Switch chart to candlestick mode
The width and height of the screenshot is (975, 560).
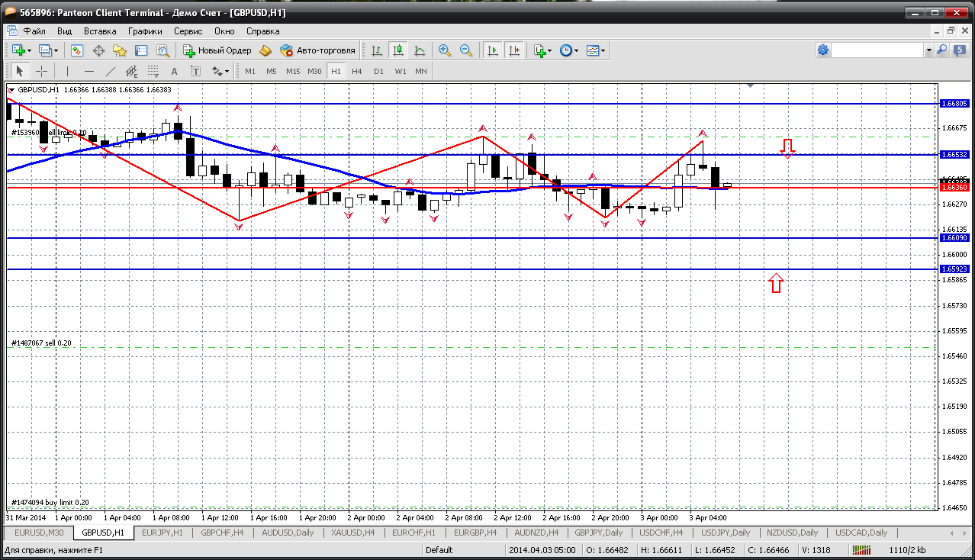click(x=397, y=50)
